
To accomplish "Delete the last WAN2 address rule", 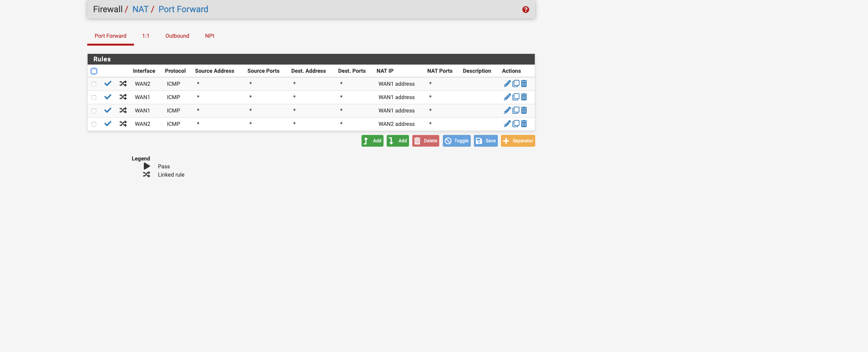I will (x=524, y=124).
